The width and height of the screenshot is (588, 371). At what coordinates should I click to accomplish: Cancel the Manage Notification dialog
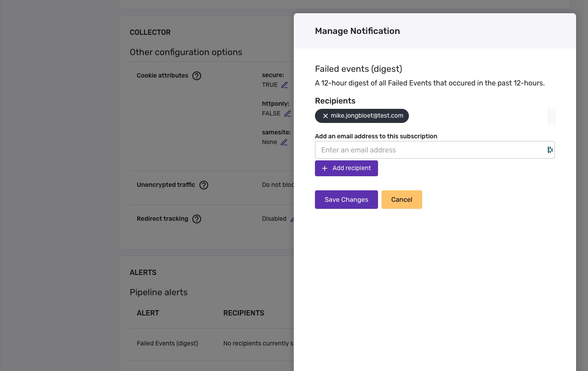pos(401,200)
